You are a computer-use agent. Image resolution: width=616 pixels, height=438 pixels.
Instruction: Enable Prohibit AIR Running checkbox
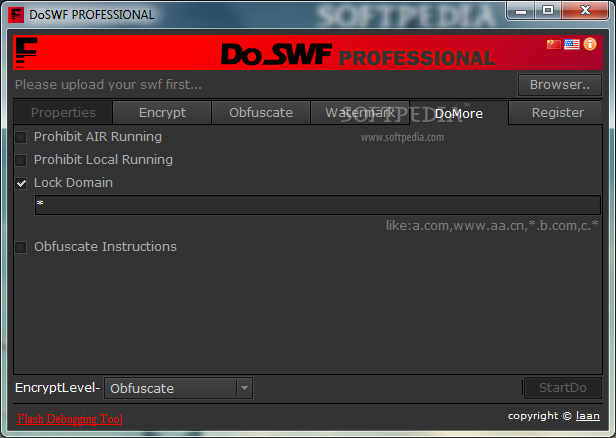point(21,137)
